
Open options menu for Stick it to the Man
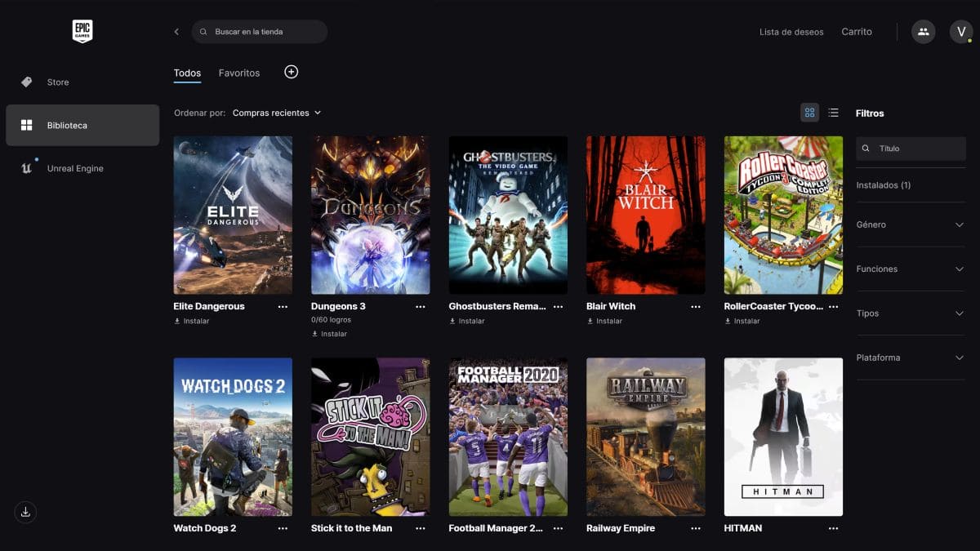421,529
